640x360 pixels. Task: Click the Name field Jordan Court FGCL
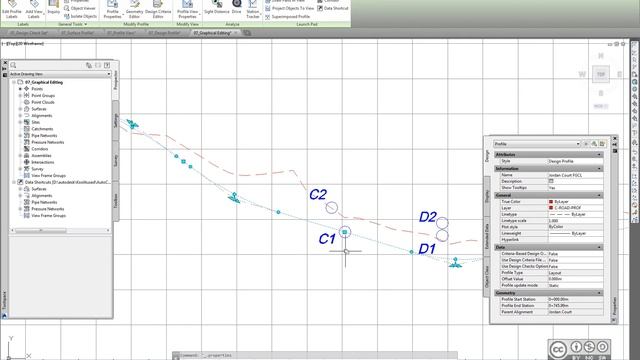click(575, 175)
